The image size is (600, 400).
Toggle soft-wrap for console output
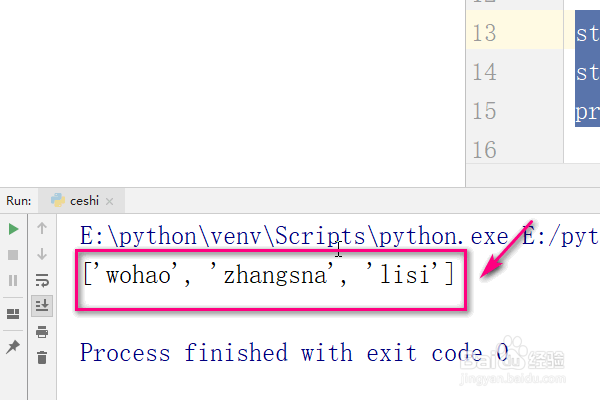(42, 280)
